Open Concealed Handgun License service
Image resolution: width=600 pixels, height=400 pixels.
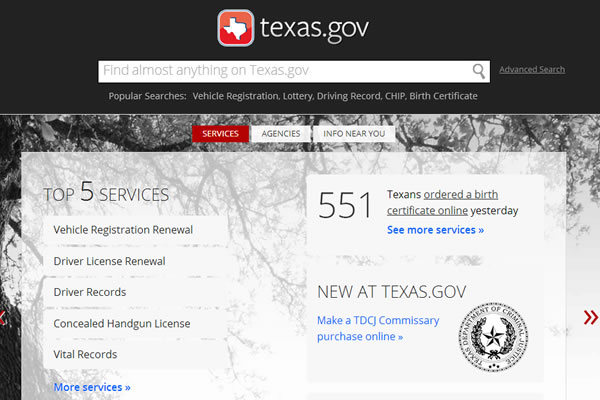pyautogui.click(x=136, y=323)
